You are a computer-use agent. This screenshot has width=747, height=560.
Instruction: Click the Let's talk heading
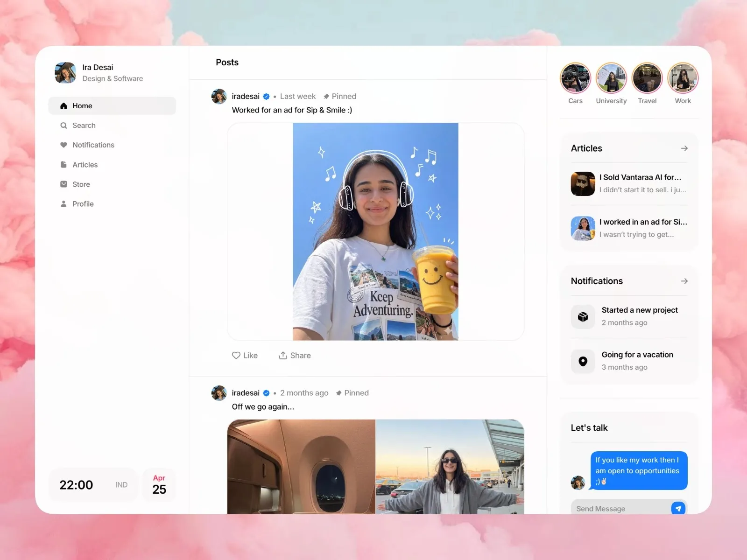point(589,428)
